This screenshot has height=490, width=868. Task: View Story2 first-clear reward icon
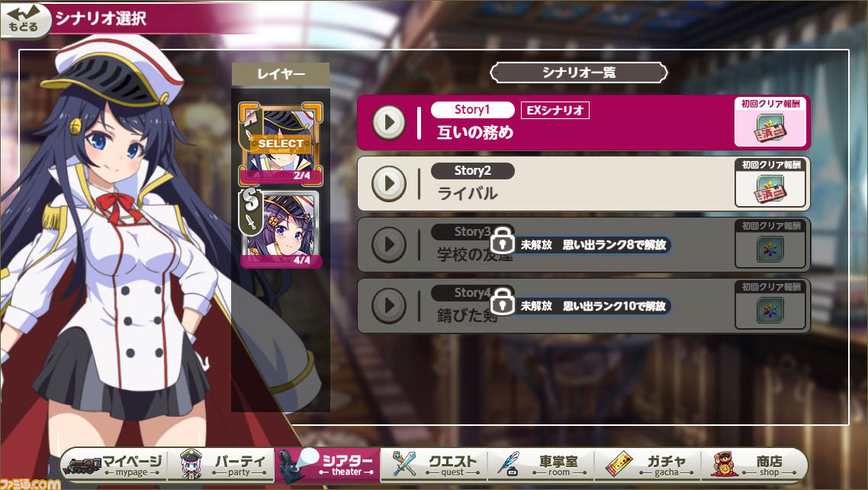click(770, 189)
